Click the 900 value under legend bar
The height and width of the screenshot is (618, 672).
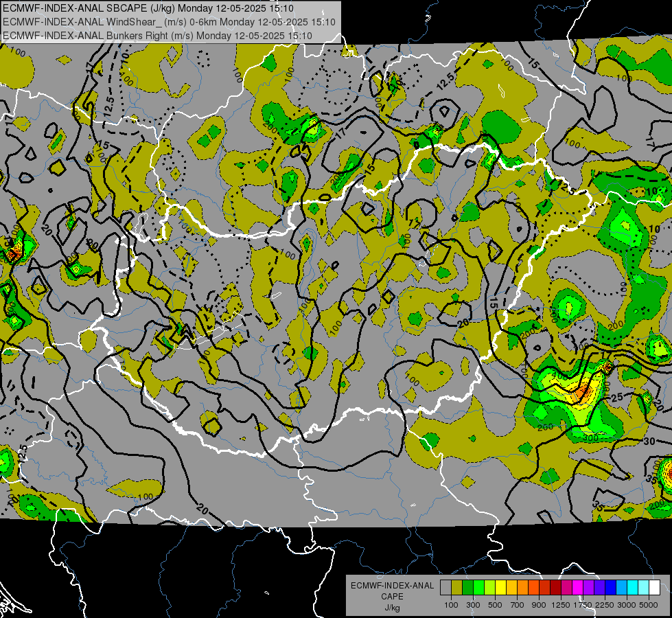[x=539, y=605]
